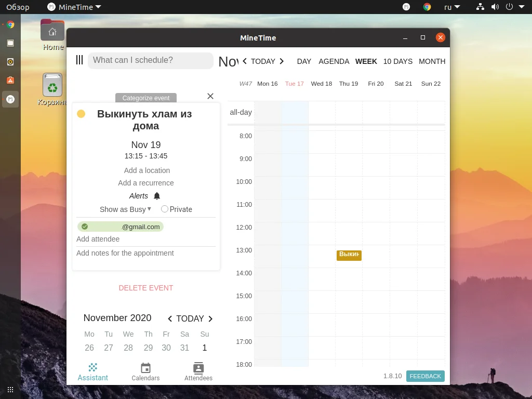Go to next week in main calendar
The image size is (532, 399).
tap(282, 61)
